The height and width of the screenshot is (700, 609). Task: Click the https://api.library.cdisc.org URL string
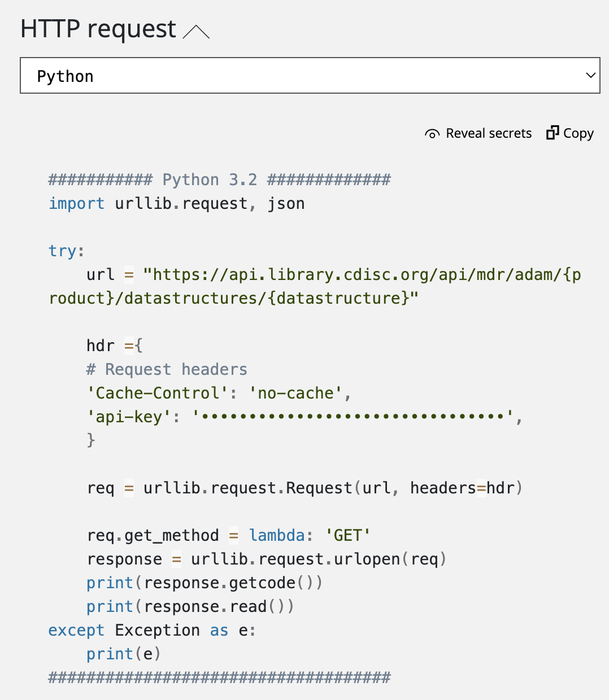(x=362, y=275)
